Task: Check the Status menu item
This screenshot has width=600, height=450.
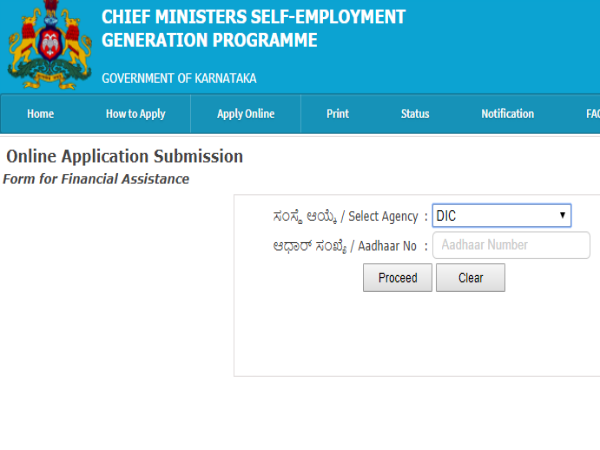Action: [x=415, y=114]
